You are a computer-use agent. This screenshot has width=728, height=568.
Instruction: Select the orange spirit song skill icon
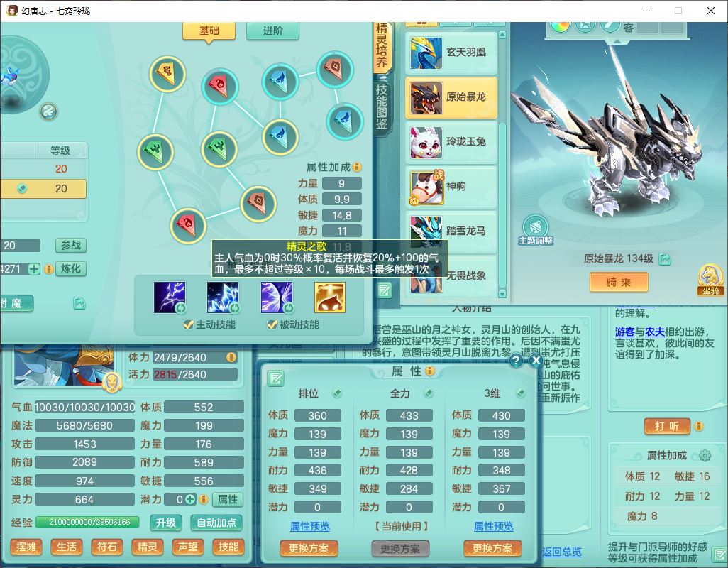[x=330, y=297]
